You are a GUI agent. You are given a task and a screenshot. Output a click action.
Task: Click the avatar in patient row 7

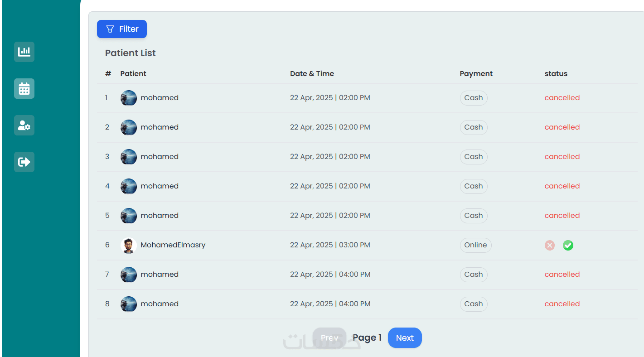pyautogui.click(x=129, y=275)
